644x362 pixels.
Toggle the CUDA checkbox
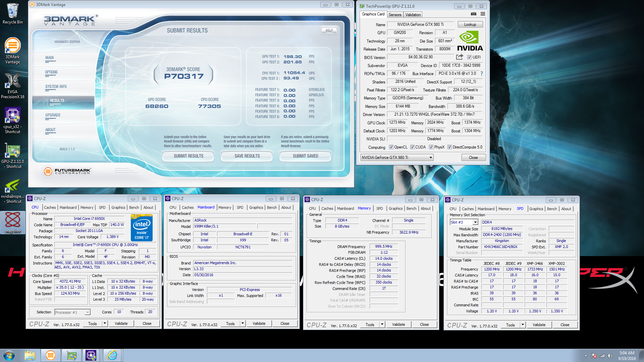(412, 147)
